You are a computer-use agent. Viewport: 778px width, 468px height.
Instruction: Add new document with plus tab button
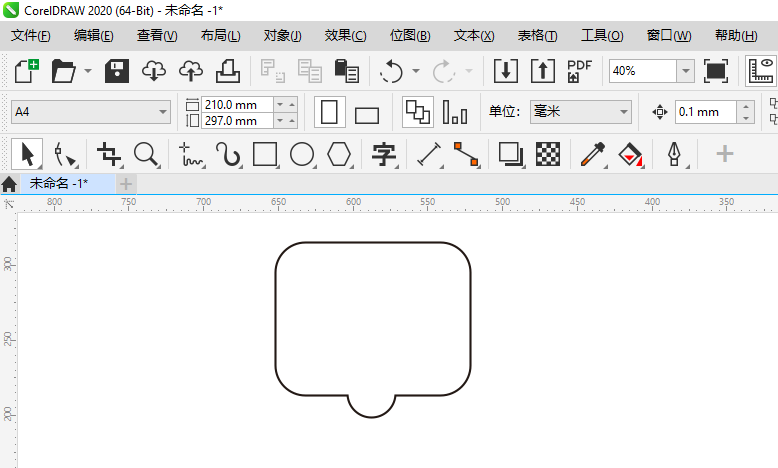pos(126,184)
